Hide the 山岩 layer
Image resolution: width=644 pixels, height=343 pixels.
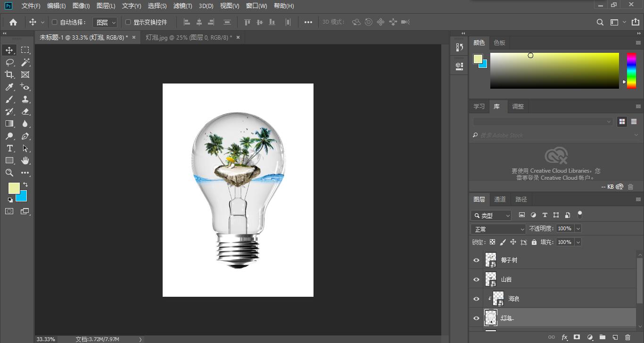tap(476, 279)
